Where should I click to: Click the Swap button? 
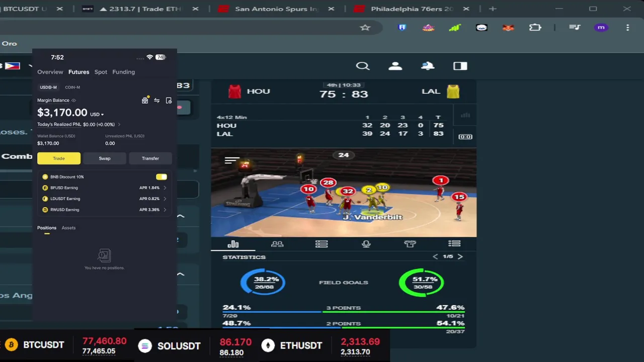pos(105,158)
